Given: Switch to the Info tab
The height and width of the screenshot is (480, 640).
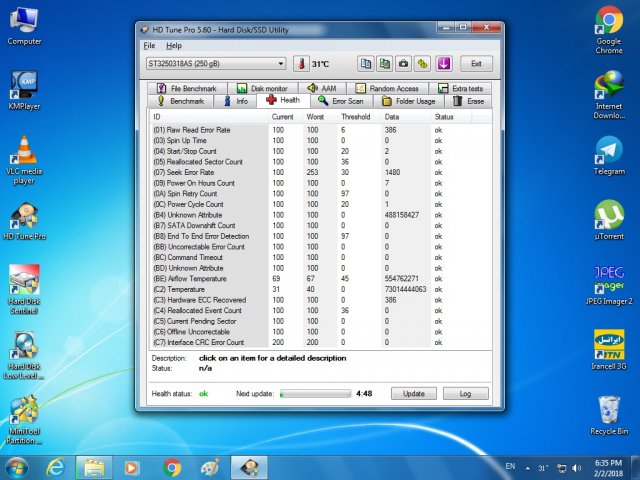Looking at the screenshot, I should (236, 101).
